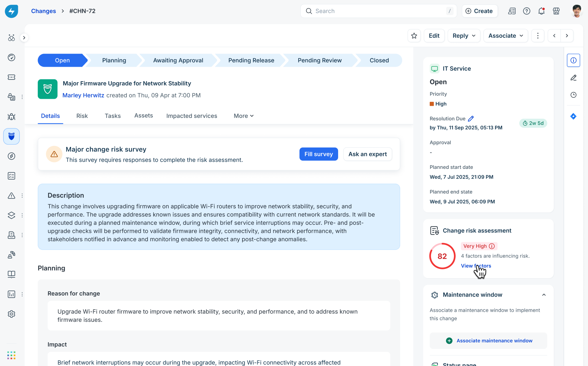This screenshot has width=588, height=366.
Task: Open the Reports sidebar item options dots
Action: [22, 294]
